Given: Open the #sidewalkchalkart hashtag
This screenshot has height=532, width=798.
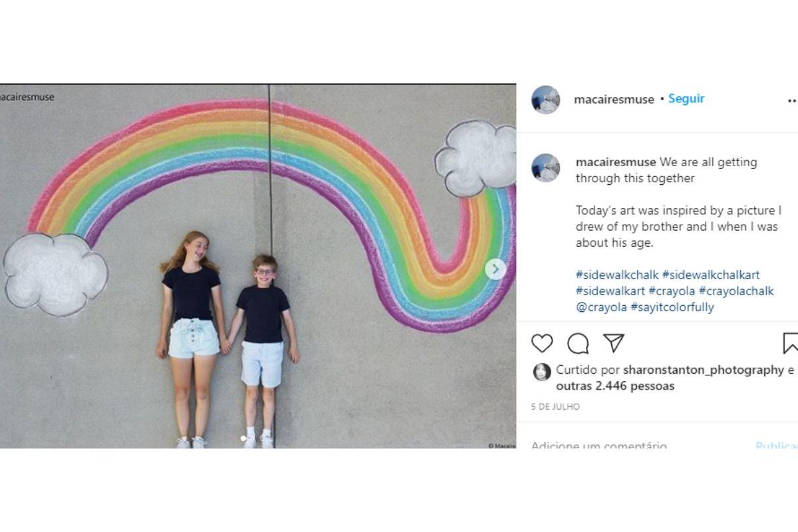Looking at the screenshot, I should (x=711, y=275).
